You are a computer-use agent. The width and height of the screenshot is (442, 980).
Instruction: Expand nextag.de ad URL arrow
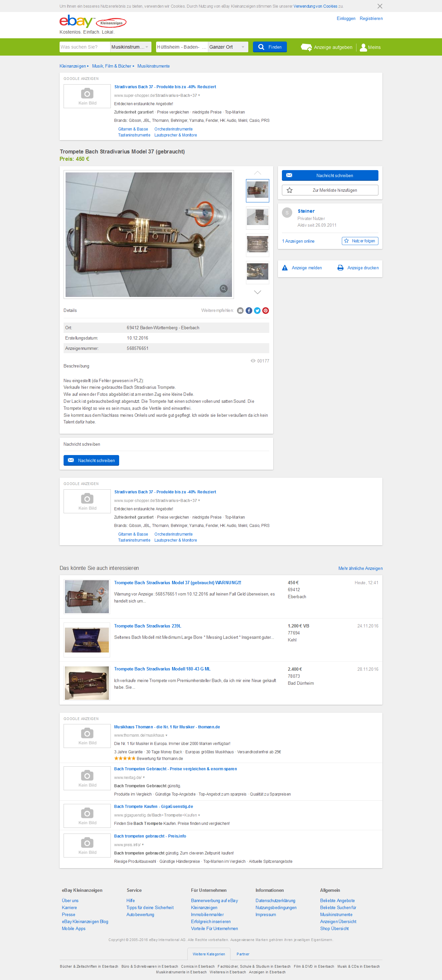coord(144,777)
